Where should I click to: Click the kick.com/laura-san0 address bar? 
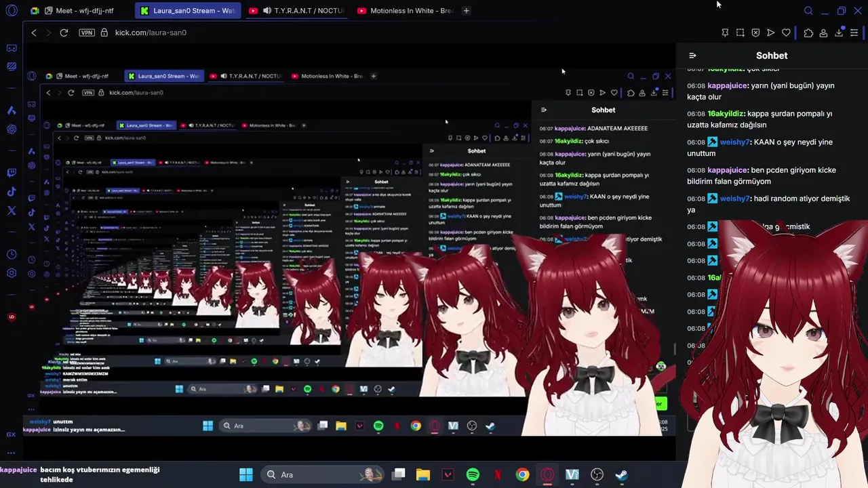pos(151,33)
